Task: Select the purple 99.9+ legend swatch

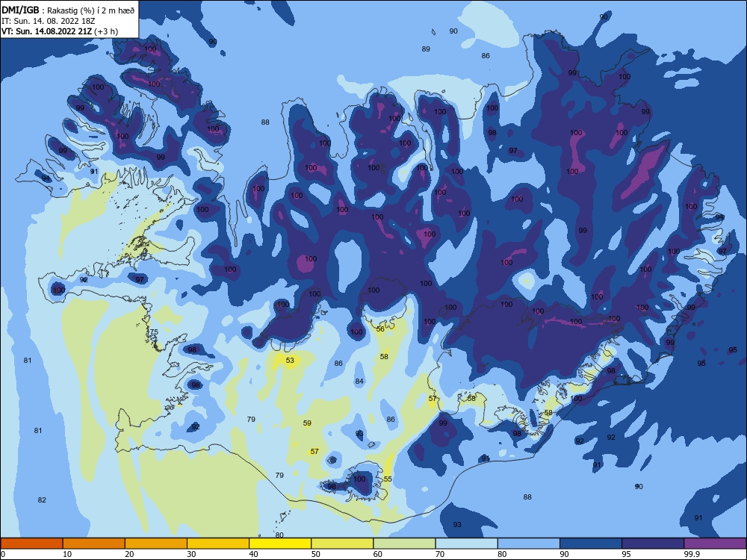Action: (x=715, y=544)
